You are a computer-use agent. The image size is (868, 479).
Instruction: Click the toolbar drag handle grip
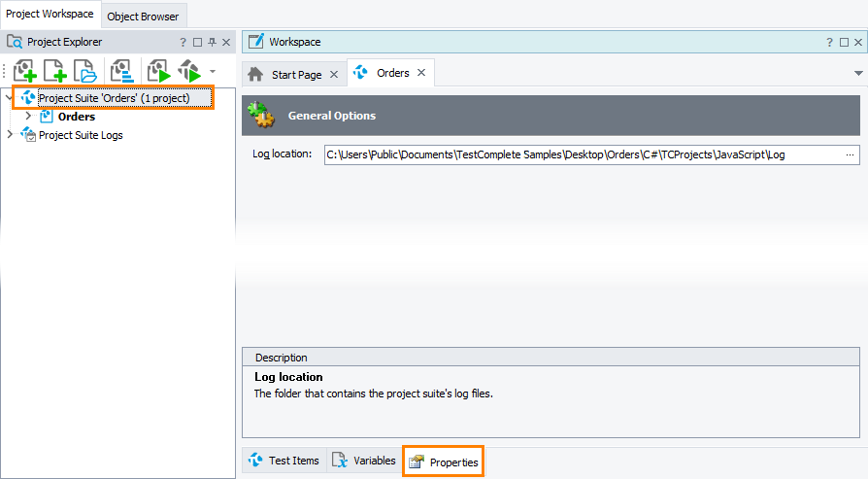point(4,71)
